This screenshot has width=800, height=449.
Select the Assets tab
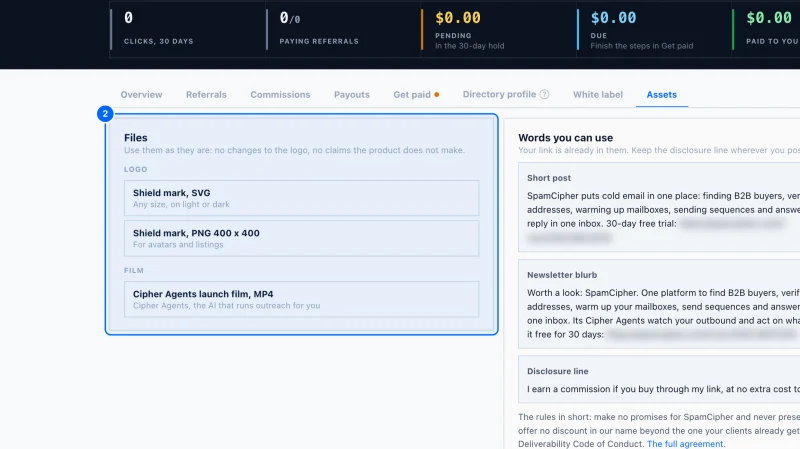(662, 94)
